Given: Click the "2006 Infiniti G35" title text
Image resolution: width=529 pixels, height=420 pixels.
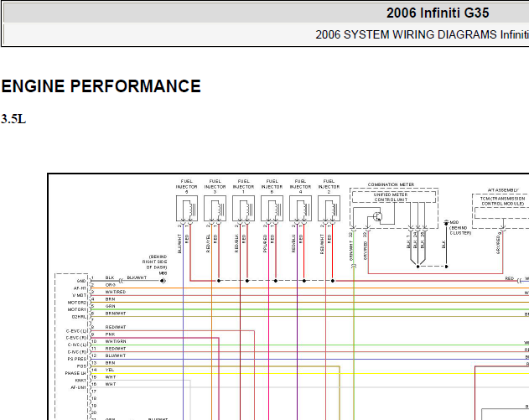Looking at the screenshot, I should (438, 13).
